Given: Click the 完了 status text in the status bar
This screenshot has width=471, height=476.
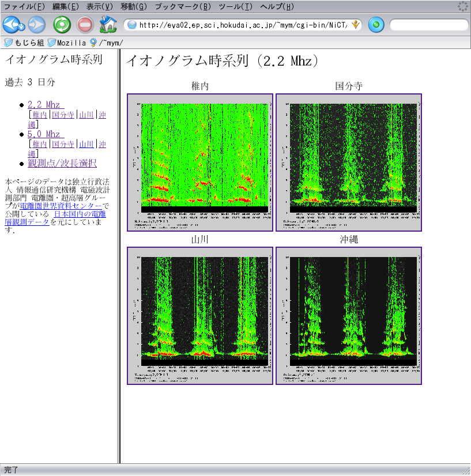Looking at the screenshot, I should pos(11,470).
